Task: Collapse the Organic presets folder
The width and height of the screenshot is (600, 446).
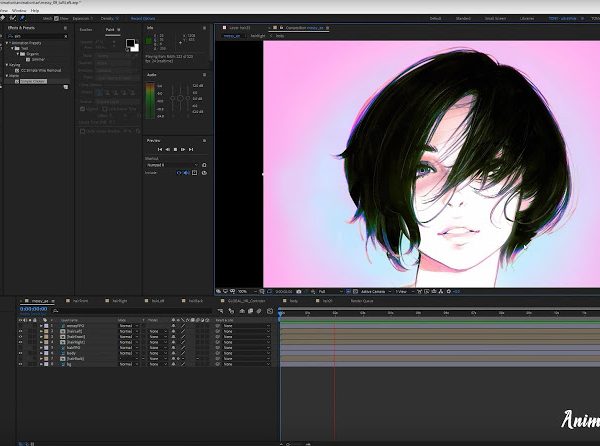Action: click(18, 54)
